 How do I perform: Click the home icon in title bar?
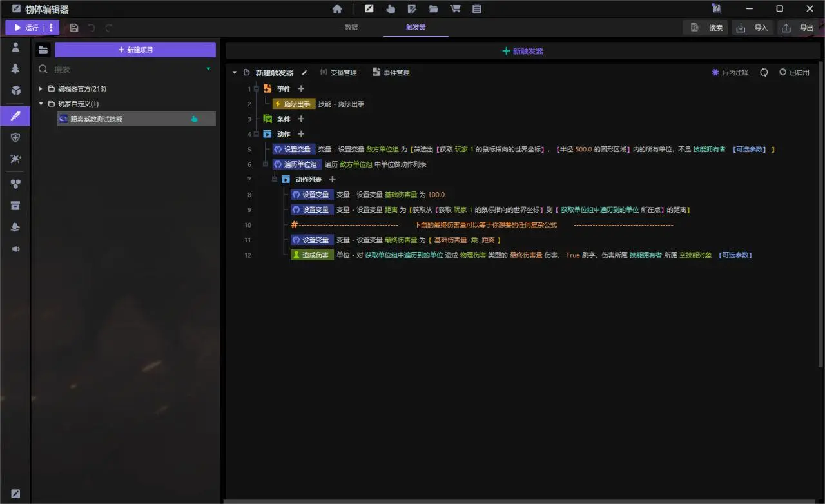(337, 9)
